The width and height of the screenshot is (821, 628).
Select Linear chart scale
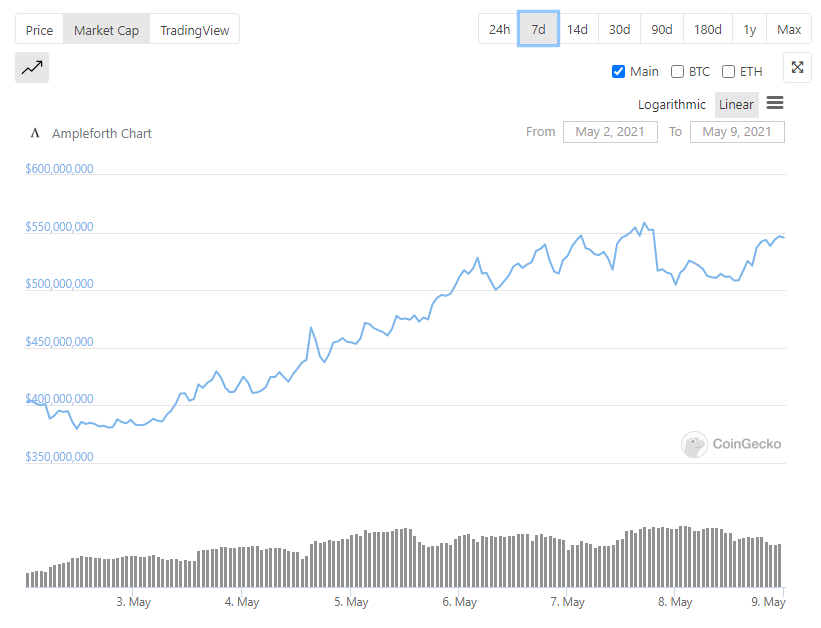[x=736, y=105]
